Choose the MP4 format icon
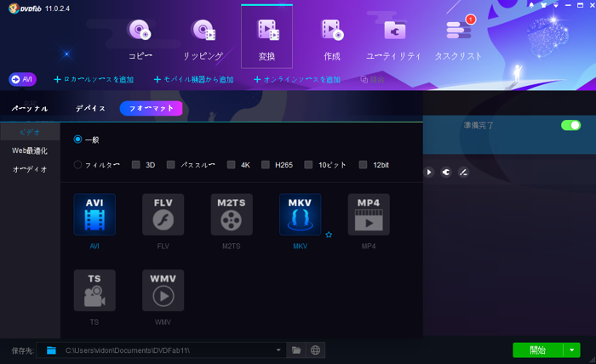 click(x=369, y=214)
